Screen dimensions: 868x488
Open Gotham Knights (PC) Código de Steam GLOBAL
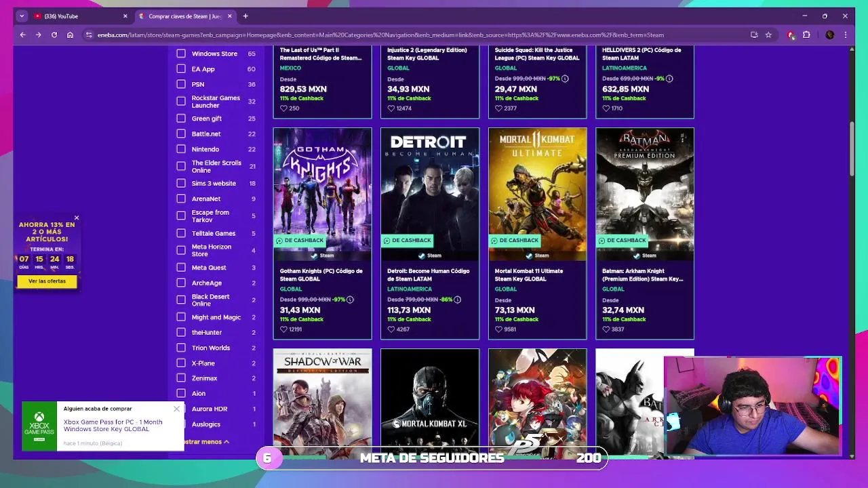321,274
